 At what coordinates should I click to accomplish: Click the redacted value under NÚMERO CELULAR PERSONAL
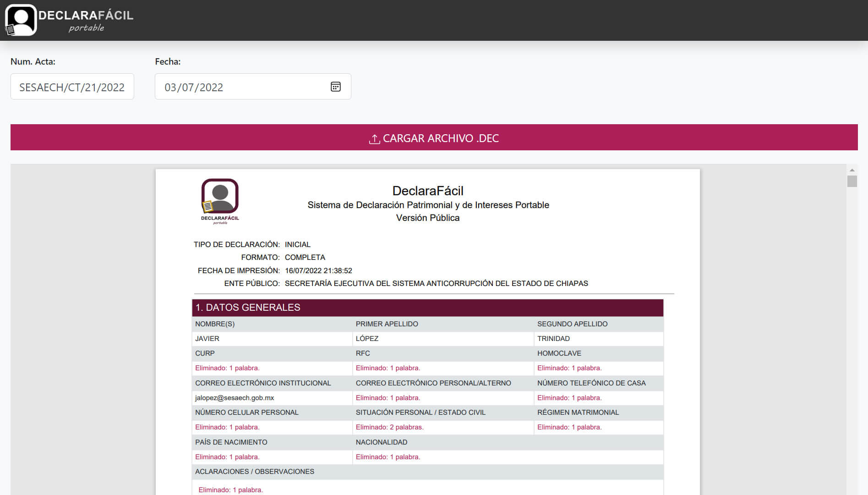227,427
